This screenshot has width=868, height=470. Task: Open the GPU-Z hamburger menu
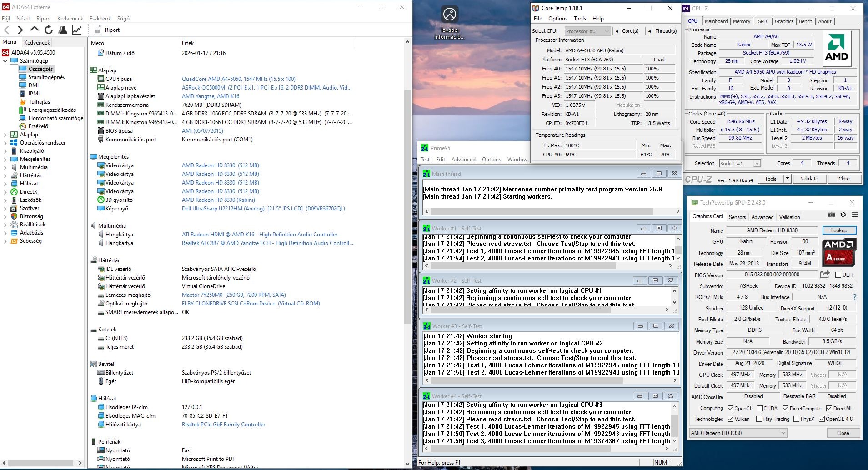[855, 215]
